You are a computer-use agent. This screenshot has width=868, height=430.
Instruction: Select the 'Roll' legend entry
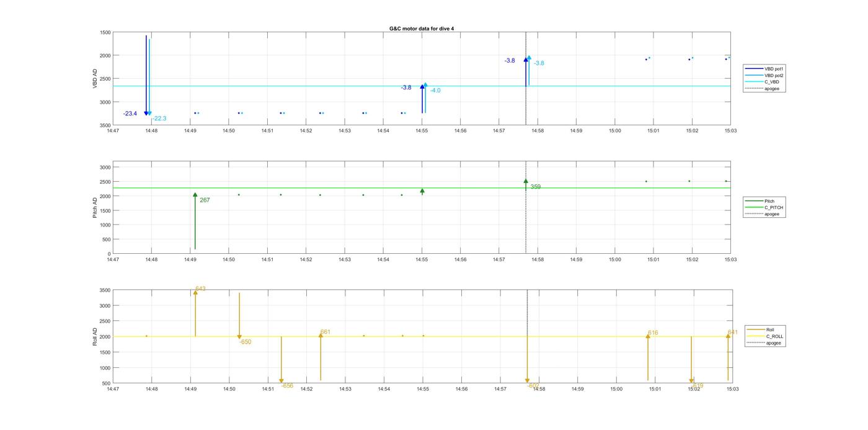pos(761,329)
